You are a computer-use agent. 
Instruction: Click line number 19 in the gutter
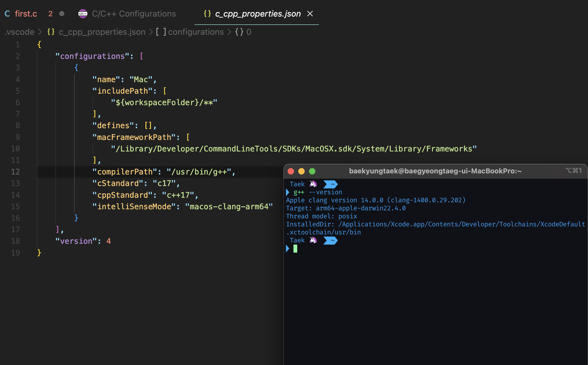tap(15, 253)
